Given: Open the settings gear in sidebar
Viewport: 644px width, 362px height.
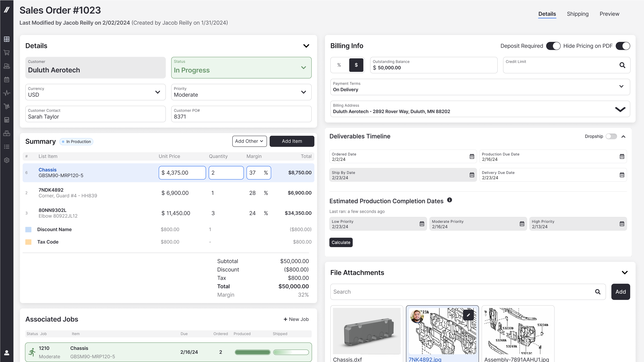Looking at the screenshot, I should [x=7, y=160].
